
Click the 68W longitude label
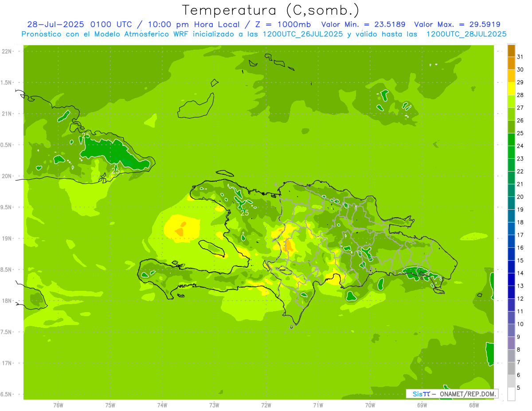pos(474,405)
